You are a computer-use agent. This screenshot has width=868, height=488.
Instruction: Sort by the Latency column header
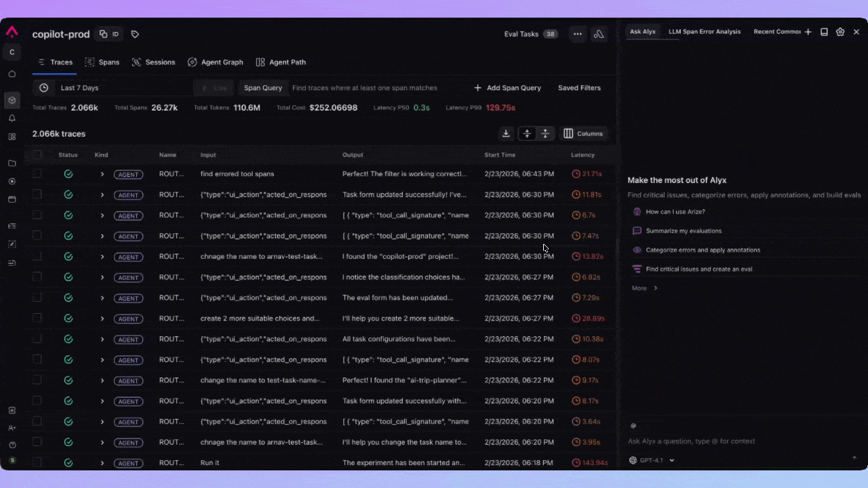pyautogui.click(x=583, y=155)
